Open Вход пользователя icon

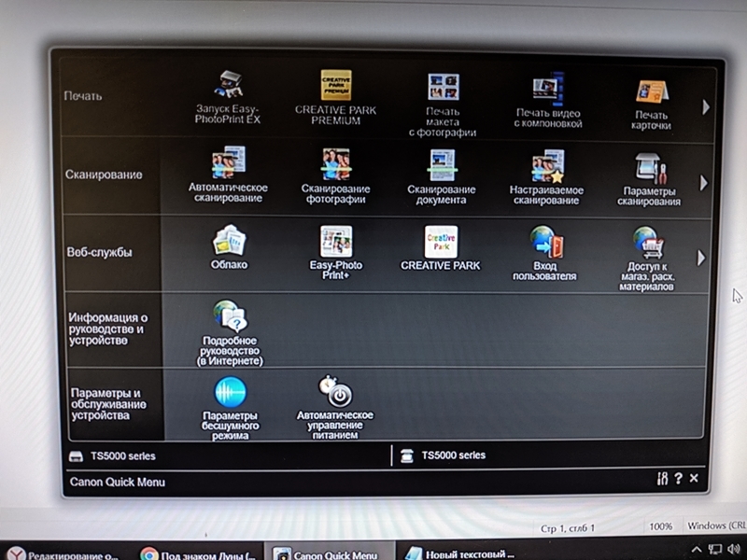pyautogui.click(x=547, y=242)
